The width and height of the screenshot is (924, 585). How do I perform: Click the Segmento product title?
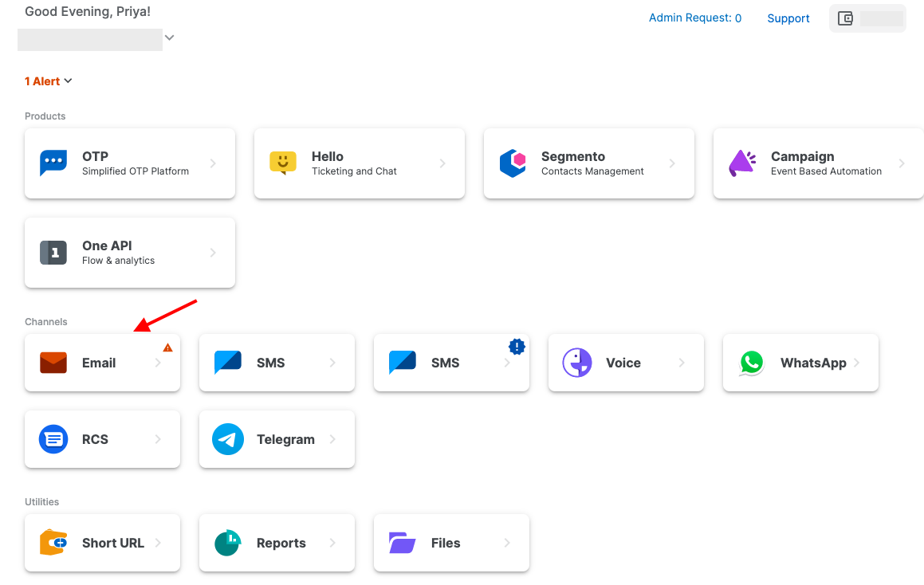(573, 157)
